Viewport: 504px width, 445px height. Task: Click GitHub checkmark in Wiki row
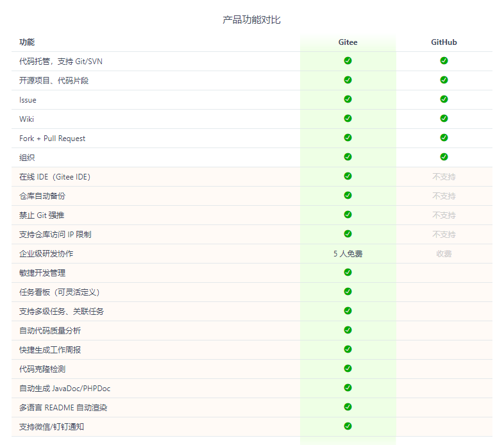(444, 119)
